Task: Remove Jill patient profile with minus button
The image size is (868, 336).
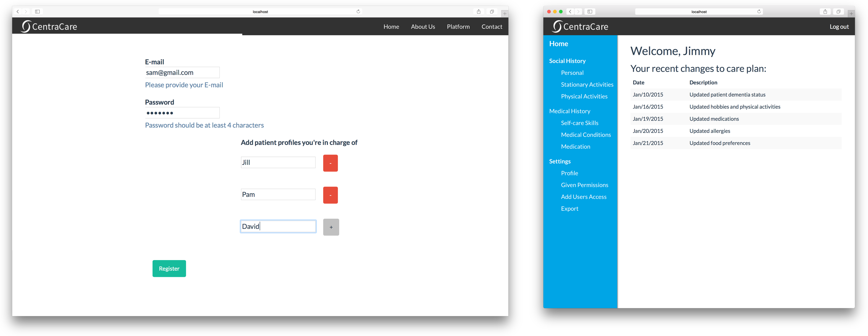Action: pos(330,163)
